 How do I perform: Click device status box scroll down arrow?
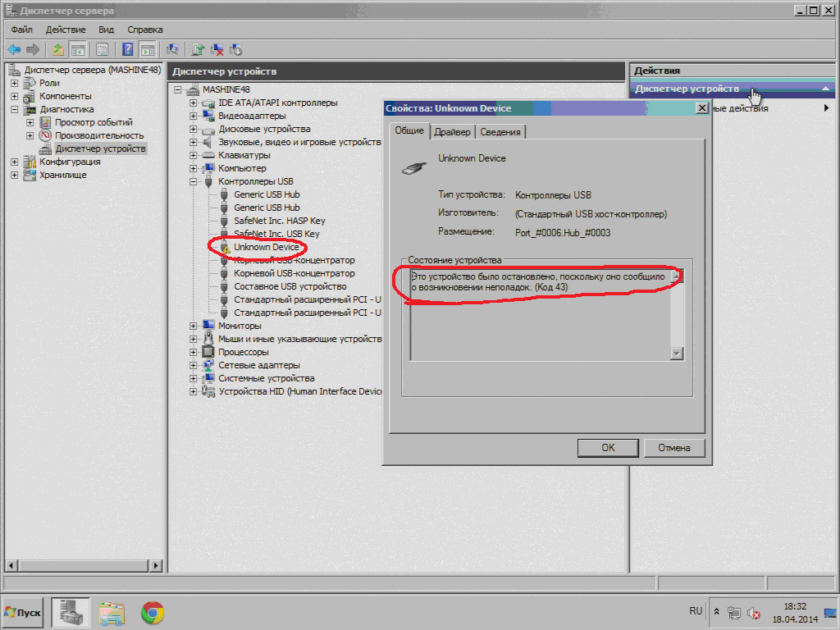[677, 354]
